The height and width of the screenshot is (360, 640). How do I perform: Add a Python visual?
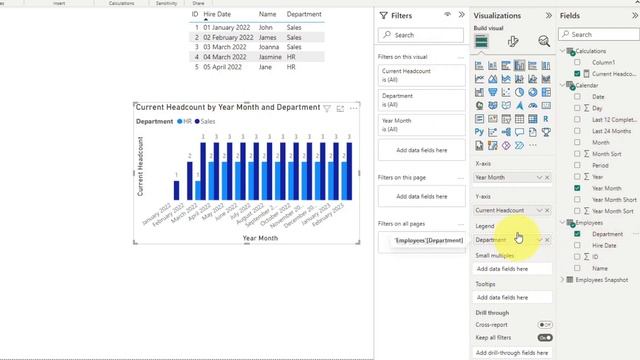click(479, 132)
